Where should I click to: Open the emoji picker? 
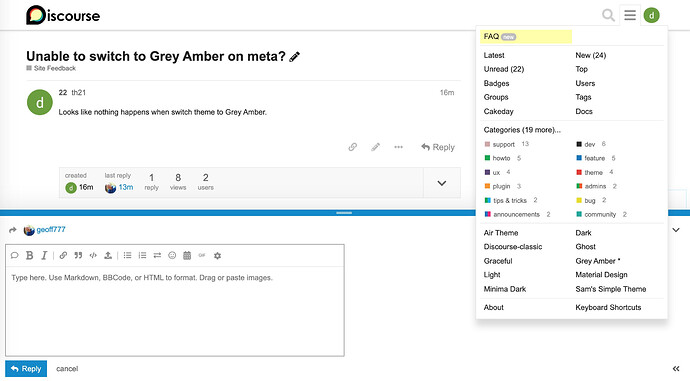172,255
